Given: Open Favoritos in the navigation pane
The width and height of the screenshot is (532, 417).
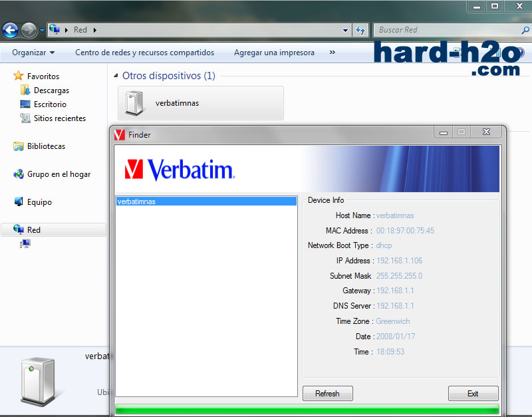Looking at the screenshot, I should [x=43, y=76].
